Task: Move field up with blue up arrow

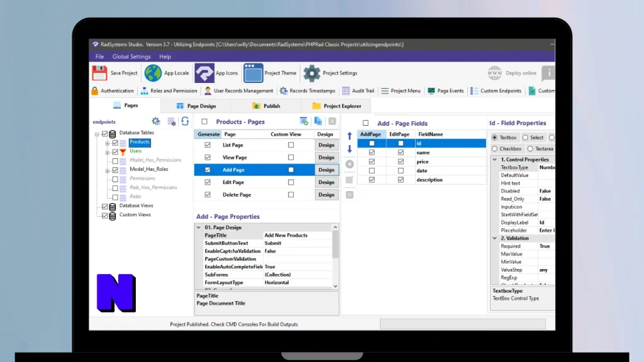Action: pos(350,136)
